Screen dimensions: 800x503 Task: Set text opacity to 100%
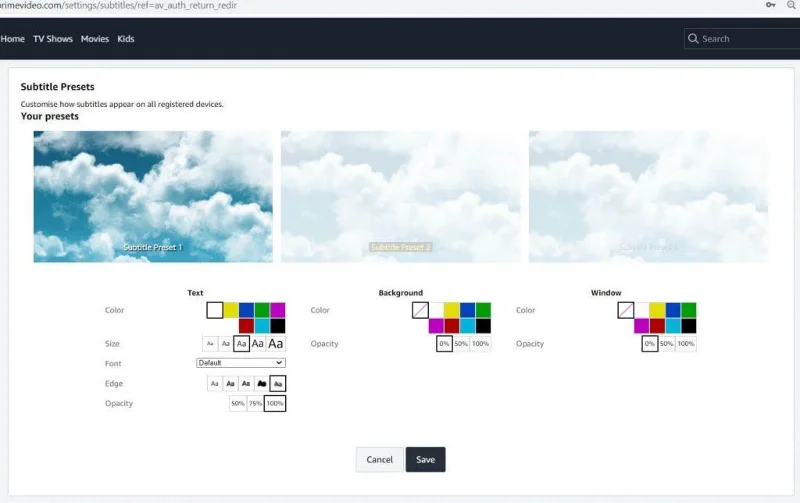click(x=275, y=404)
